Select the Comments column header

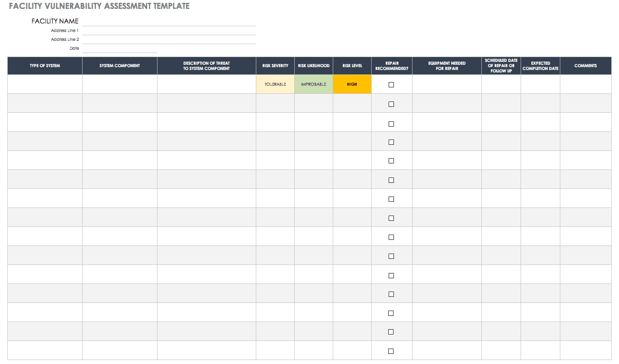tap(585, 66)
